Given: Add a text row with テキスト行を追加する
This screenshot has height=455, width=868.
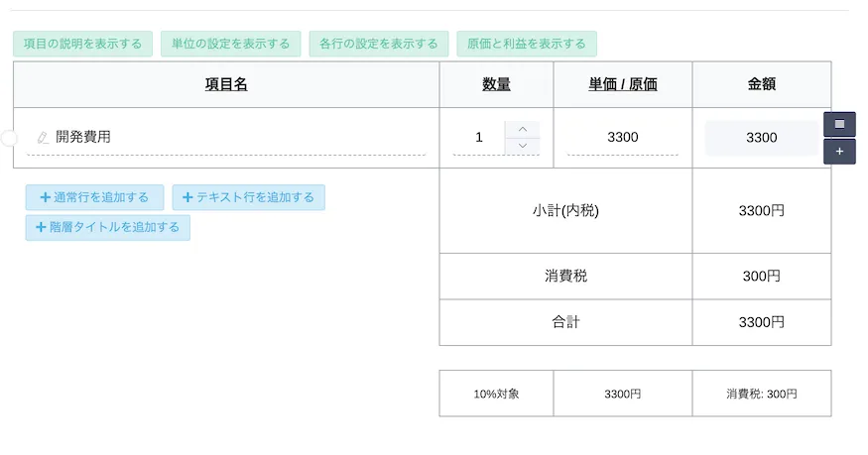Looking at the screenshot, I should 248,197.
